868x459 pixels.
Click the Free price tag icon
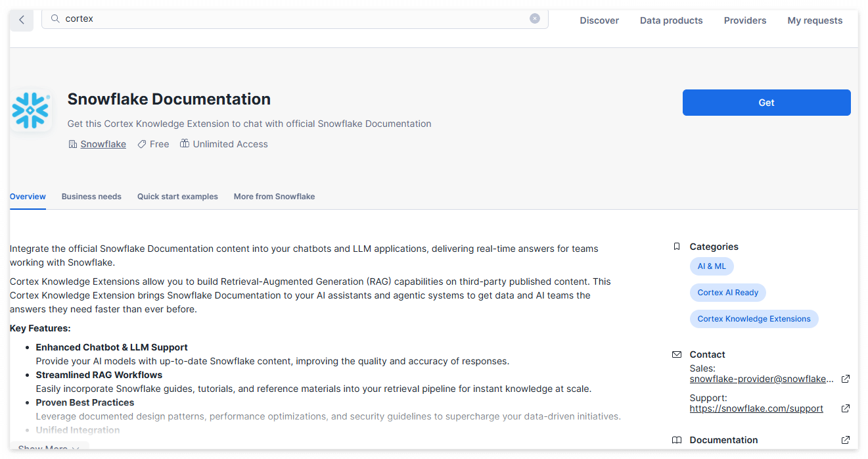pos(142,144)
